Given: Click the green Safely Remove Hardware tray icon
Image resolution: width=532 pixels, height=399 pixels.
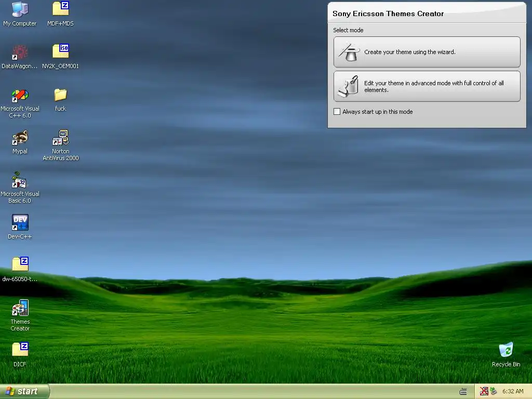Looking at the screenshot, I should [x=494, y=392].
